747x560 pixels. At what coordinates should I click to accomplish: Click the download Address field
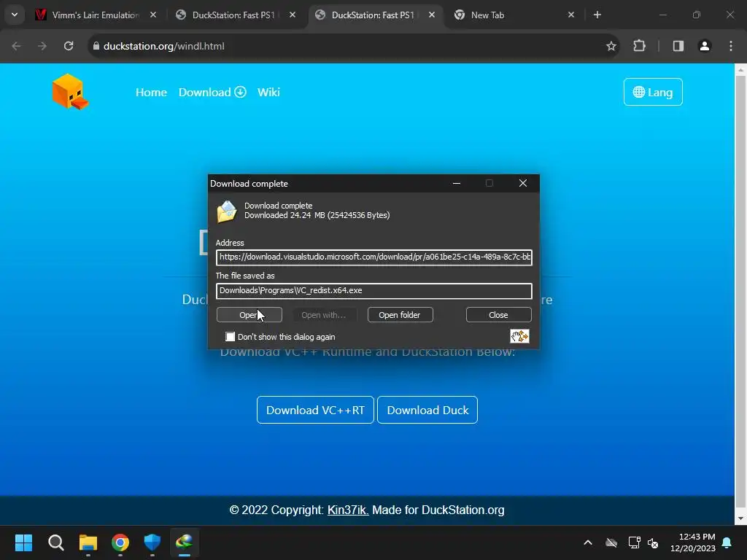point(374,257)
